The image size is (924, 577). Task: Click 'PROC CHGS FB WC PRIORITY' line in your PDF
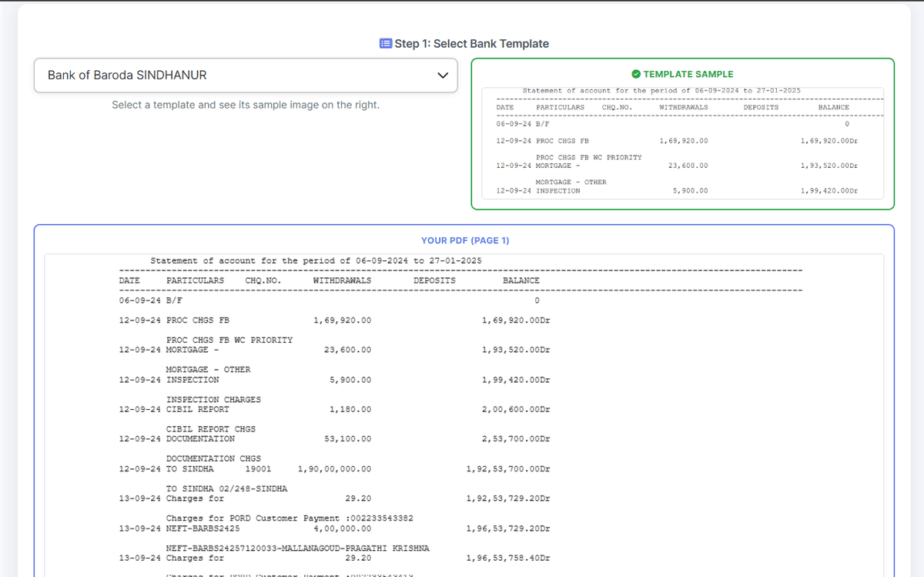point(229,340)
